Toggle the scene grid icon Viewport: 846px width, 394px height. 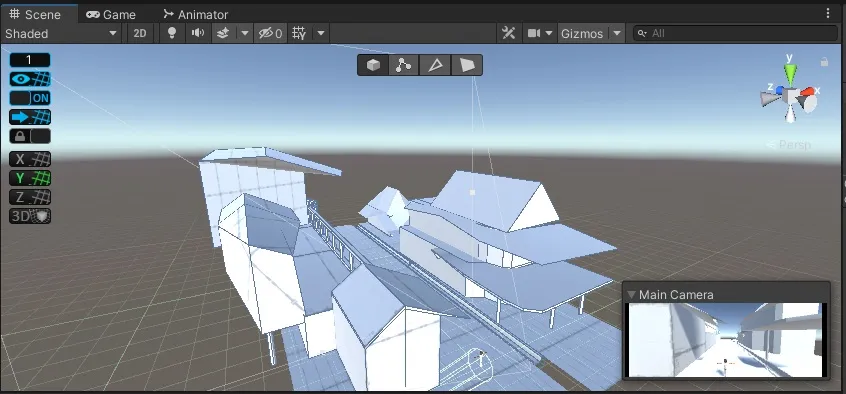tap(299, 33)
